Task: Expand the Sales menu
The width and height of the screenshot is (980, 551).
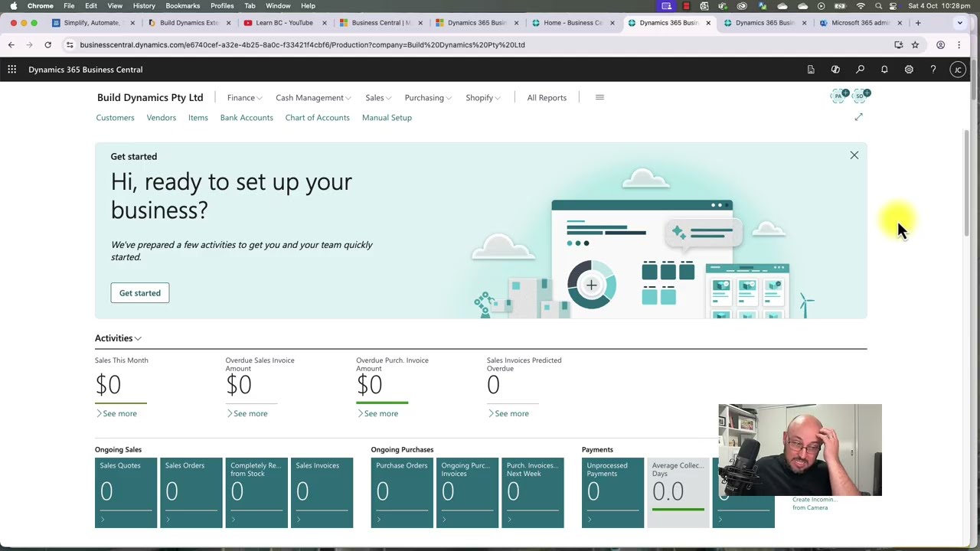Action: pyautogui.click(x=378, y=98)
